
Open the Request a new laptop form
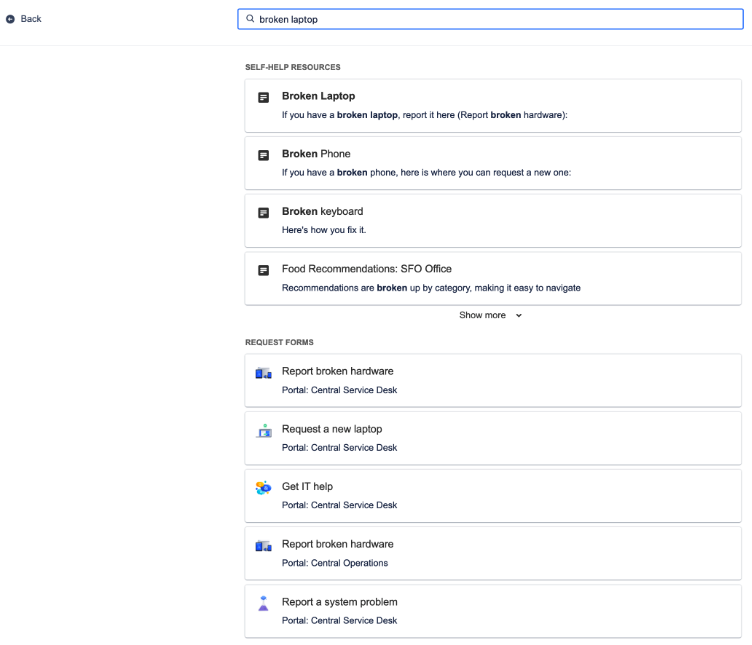[332, 429]
